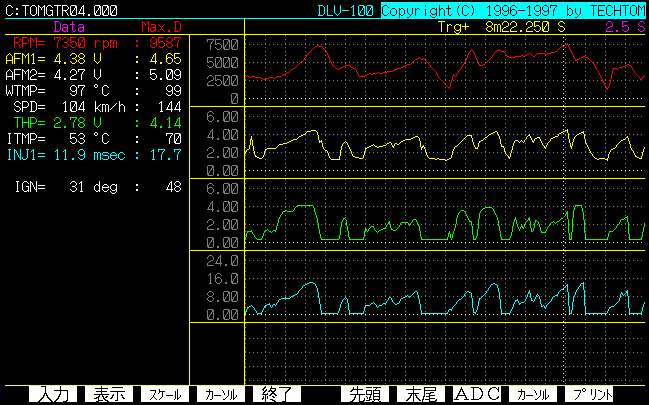Click the AFM1 maximum 4.65
Image resolution: width=649 pixels, height=405 pixels.
[166, 59]
